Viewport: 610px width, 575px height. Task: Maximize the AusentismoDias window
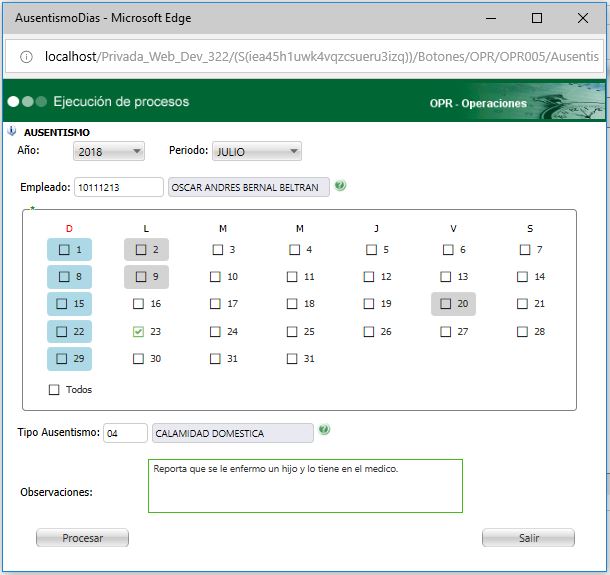[x=537, y=18]
